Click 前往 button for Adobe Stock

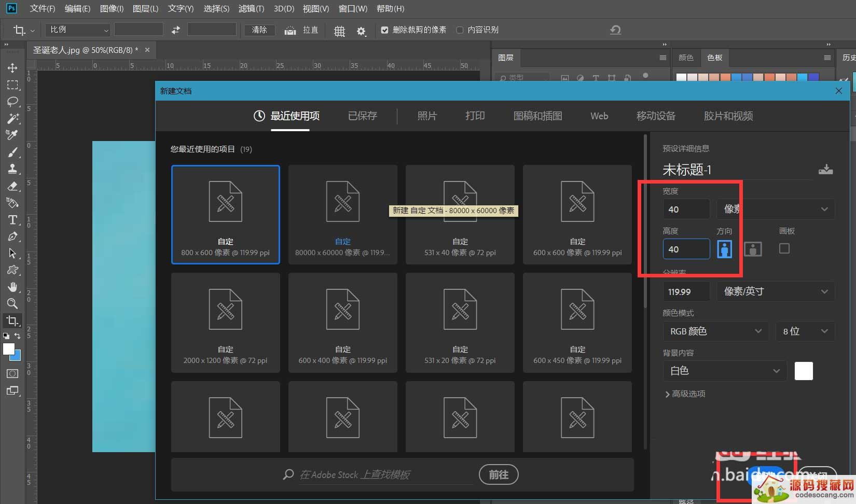tap(499, 474)
